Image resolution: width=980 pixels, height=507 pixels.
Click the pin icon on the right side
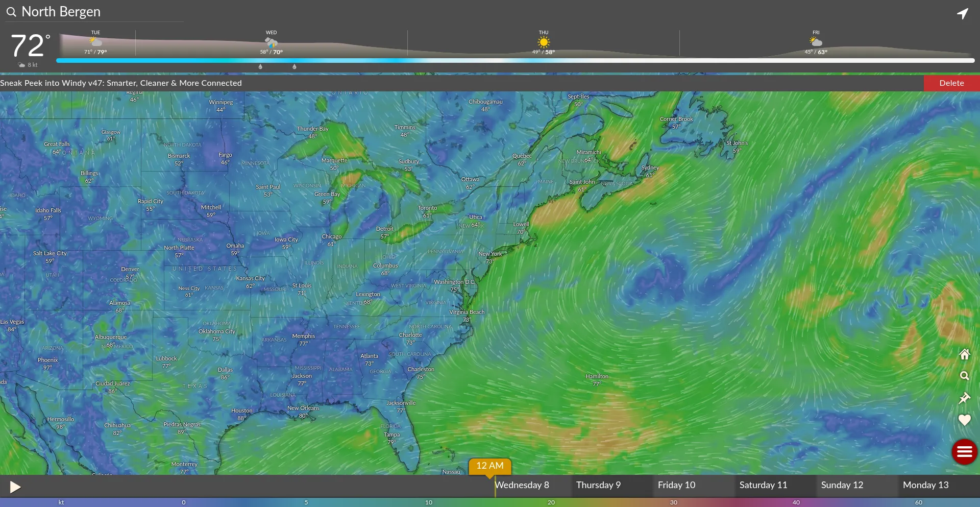964,398
